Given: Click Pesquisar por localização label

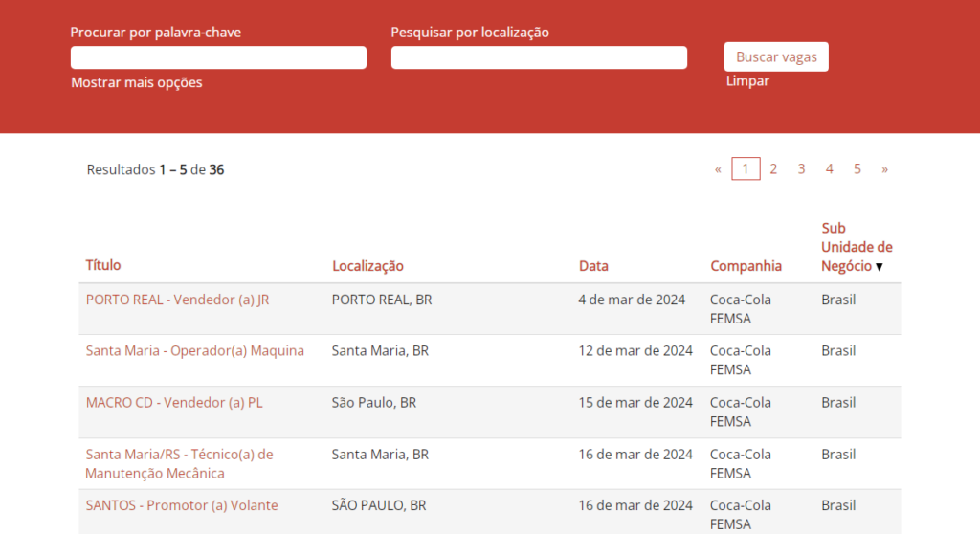Looking at the screenshot, I should (470, 33).
